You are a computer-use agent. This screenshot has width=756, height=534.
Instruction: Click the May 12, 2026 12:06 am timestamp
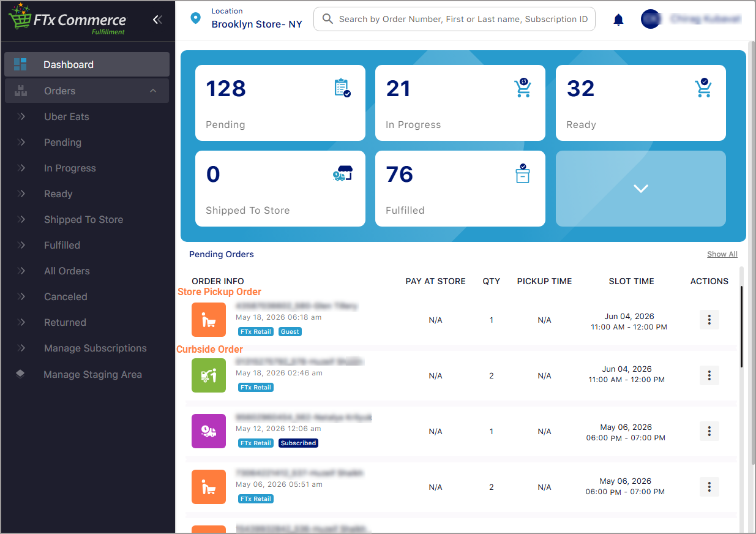[279, 429]
